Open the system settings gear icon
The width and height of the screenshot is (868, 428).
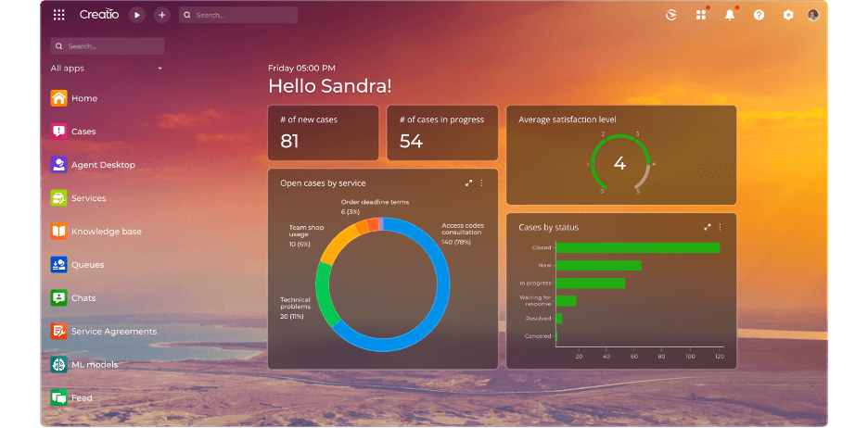(788, 15)
